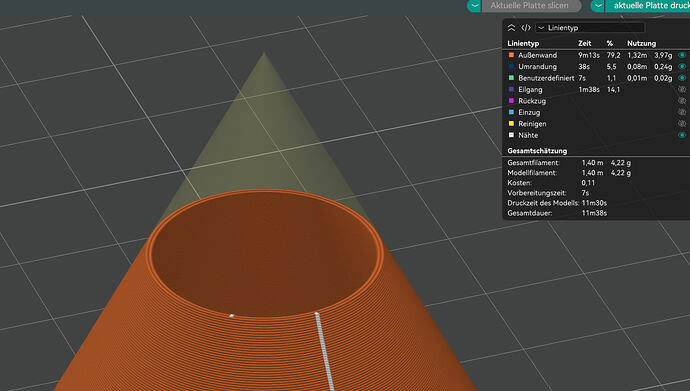Show the Eilgang travel moves

click(x=682, y=89)
